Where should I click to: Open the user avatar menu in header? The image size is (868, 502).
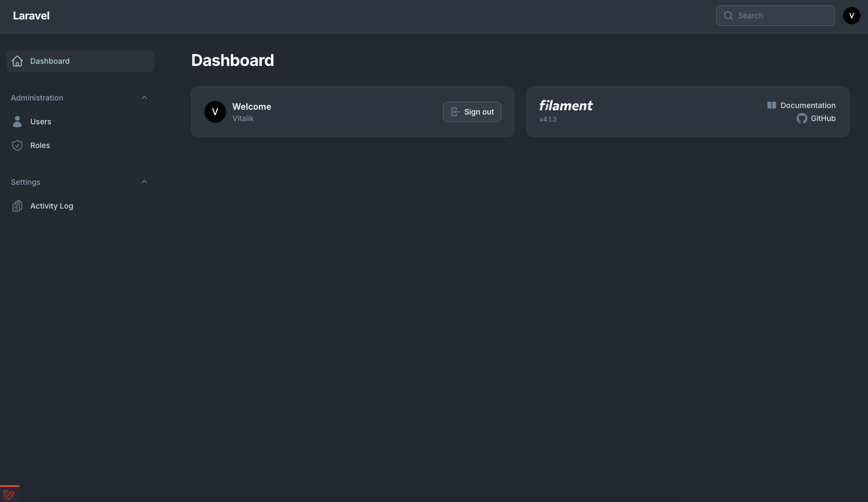(x=851, y=16)
